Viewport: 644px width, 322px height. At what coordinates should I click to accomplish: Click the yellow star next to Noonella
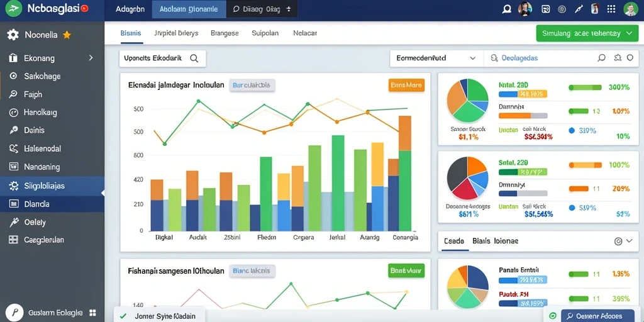click(x=67, y=35)
